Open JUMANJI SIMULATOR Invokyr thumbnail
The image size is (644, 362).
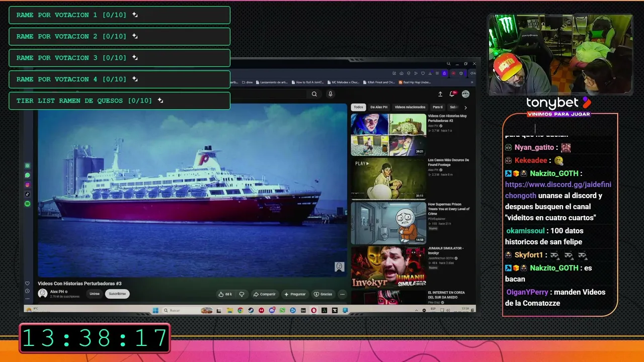coord(388,267)
